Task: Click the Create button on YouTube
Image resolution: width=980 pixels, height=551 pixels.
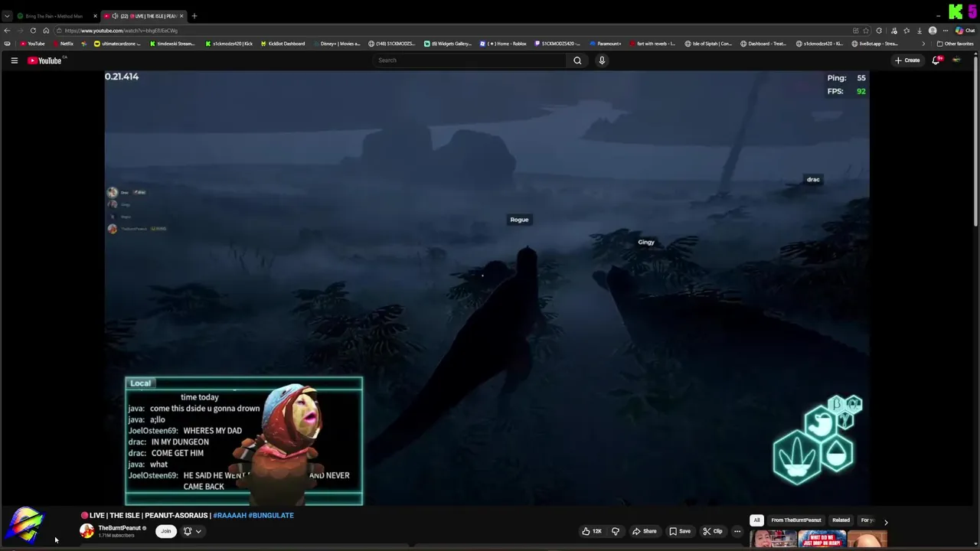Action: [907, 60]
